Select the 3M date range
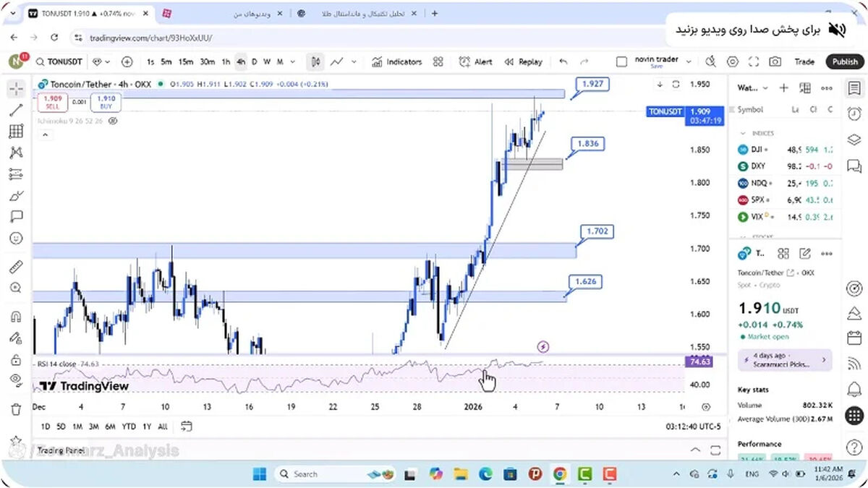Screen dimensions: 868x488 click(x=94, y=427)
